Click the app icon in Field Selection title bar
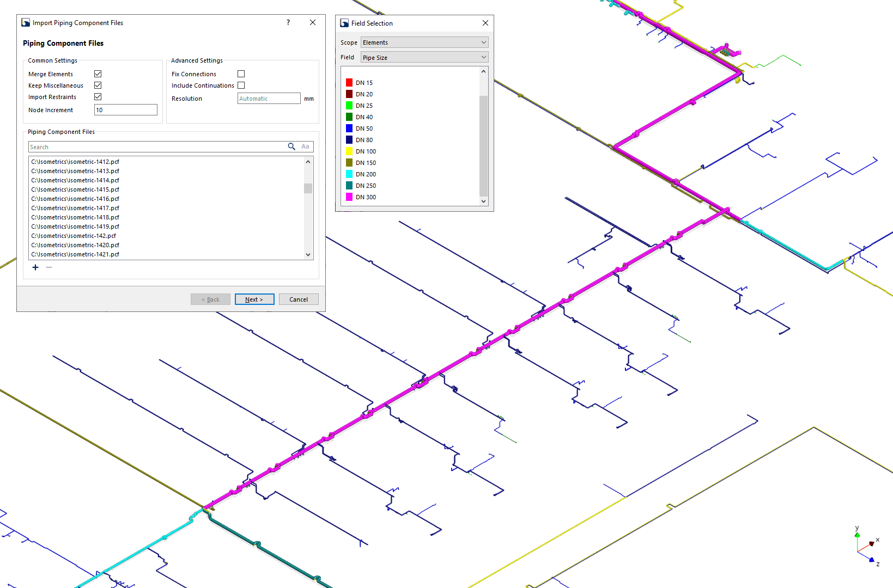Viewport: 893px width, 588px height. (344, 23)
